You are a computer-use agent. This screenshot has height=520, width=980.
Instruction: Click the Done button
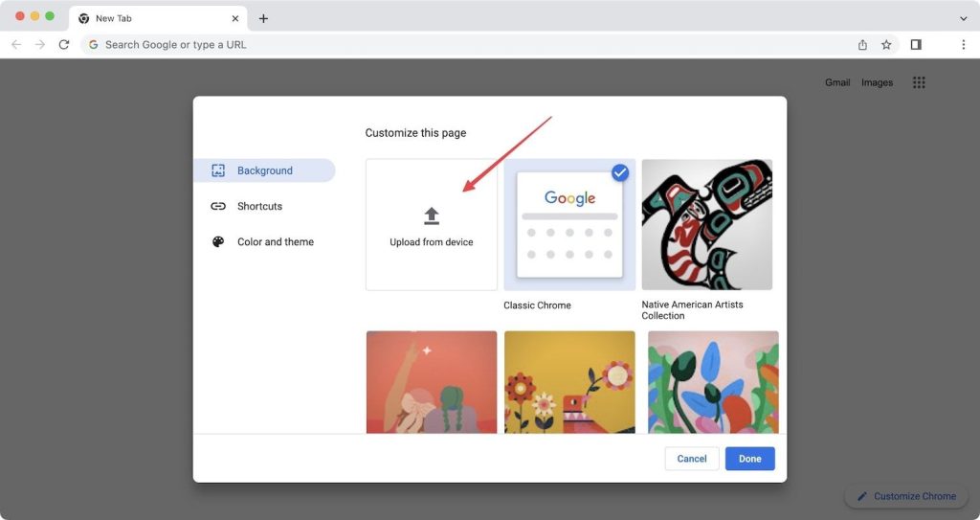point(750,459)
